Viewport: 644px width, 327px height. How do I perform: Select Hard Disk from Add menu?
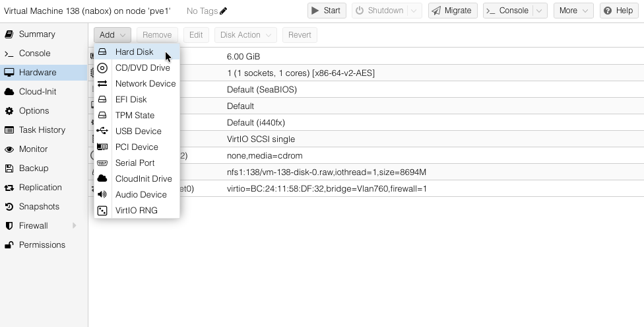[x=137, y=52]
